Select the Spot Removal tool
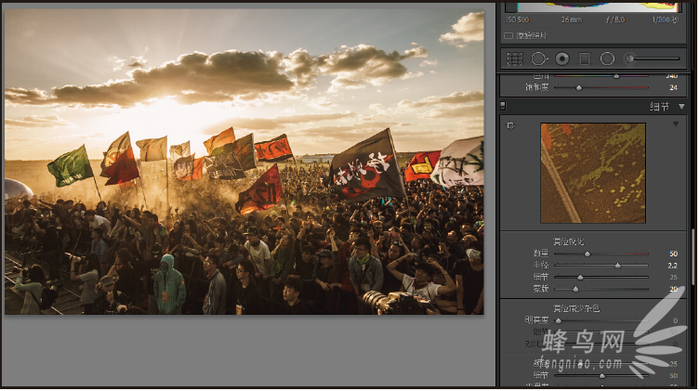 tap(539, 59)
